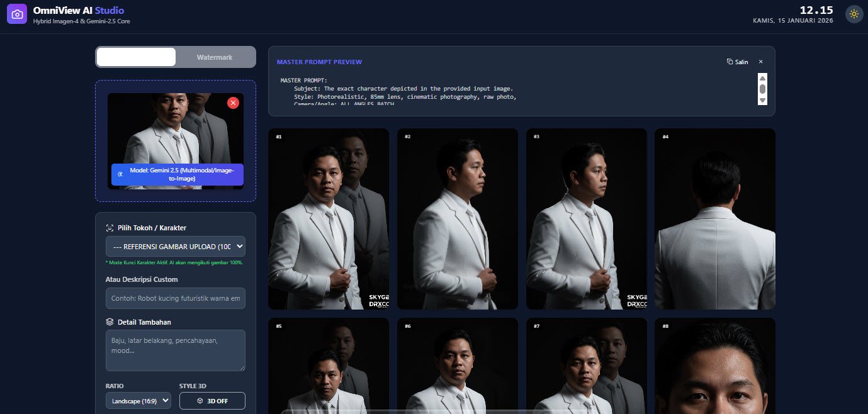This screenshot has width=868, height=414.
Task: Copy prompt with the Salin button
Action: coord(738,62)
